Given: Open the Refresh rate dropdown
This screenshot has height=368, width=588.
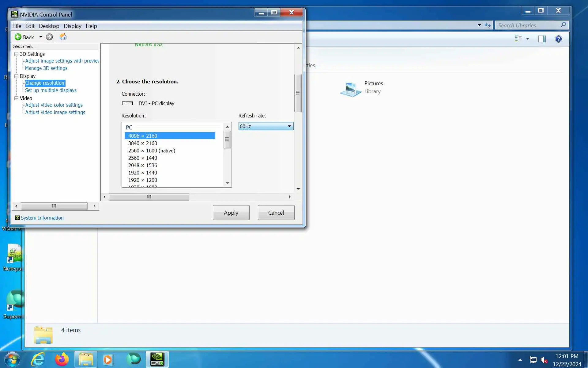Looking at the screenshot, I should click(266, 126).
